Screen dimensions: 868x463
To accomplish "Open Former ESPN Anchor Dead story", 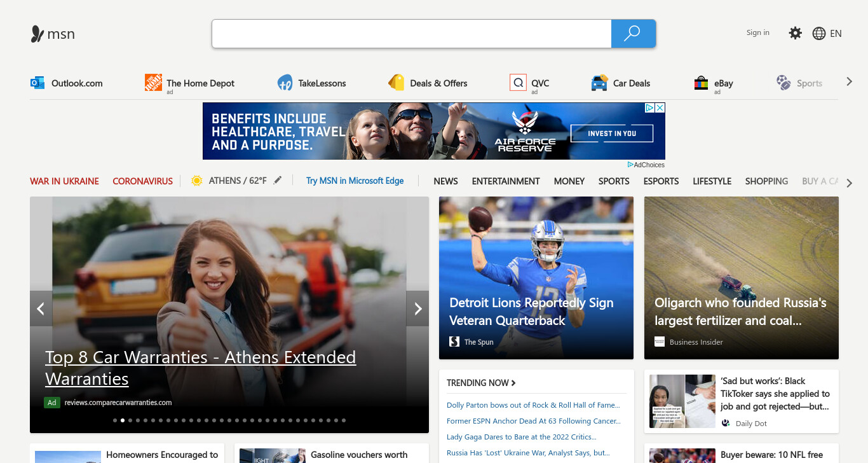I will click(534, 421).
